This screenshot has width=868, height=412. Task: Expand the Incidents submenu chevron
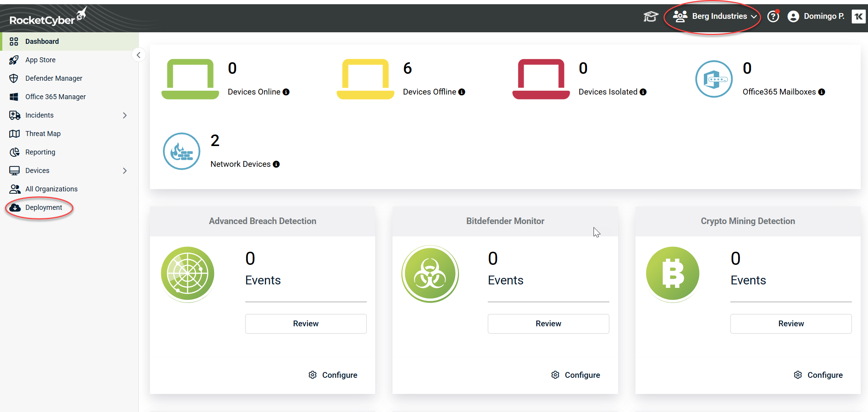[125, 115]
